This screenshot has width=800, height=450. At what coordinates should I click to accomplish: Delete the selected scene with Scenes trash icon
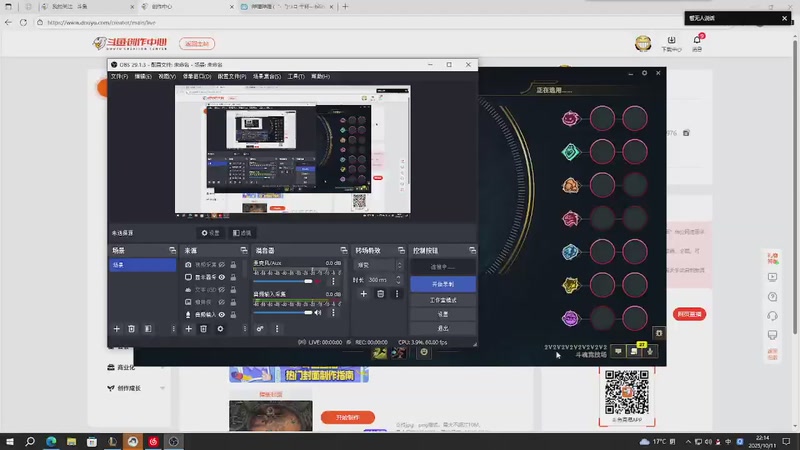point(132,329)
